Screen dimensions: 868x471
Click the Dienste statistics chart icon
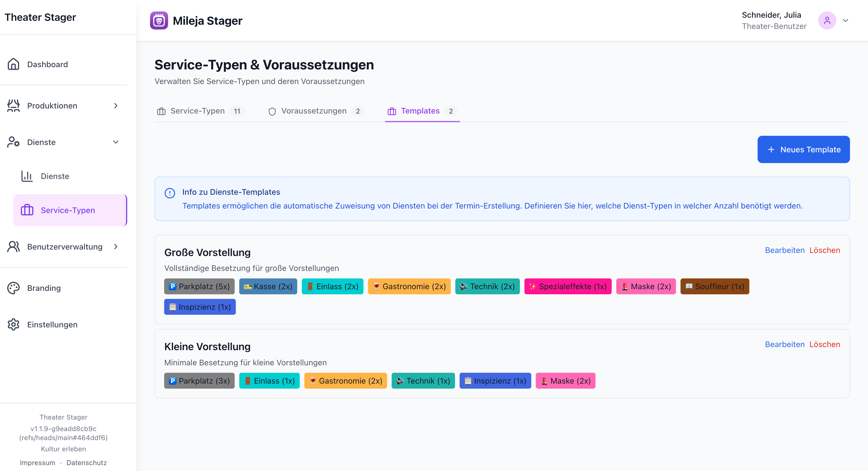[x=27, y=176]
